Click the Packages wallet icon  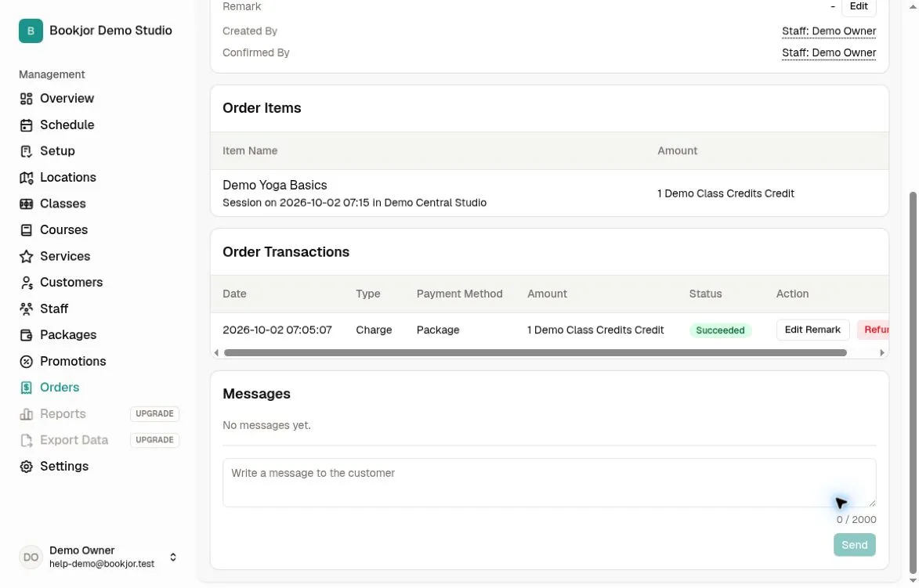(27, 336)
